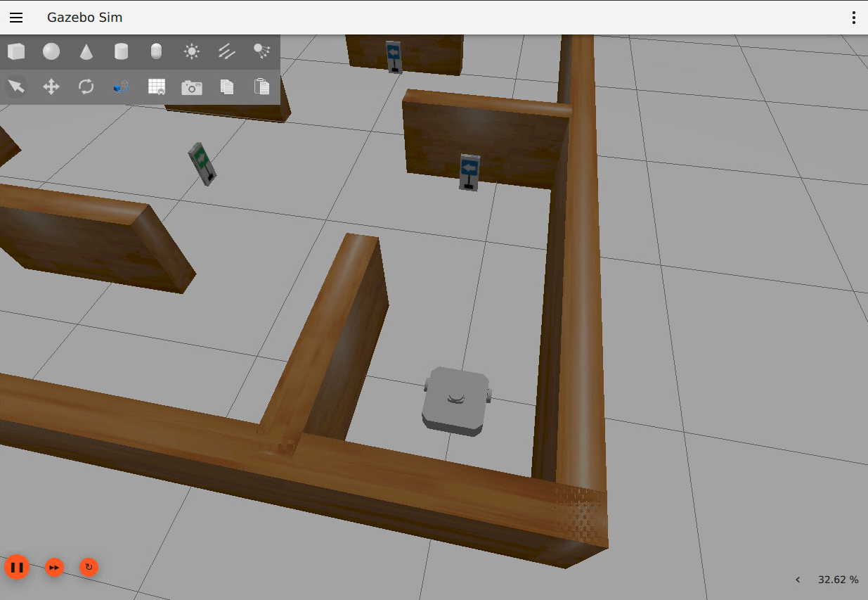Capture a screenshot with the camera tool

point(191,86)
